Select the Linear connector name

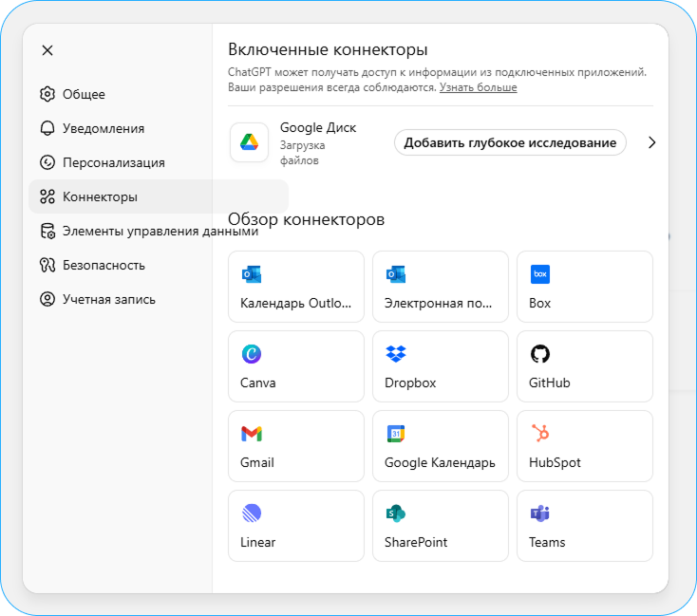click(258, 543)
